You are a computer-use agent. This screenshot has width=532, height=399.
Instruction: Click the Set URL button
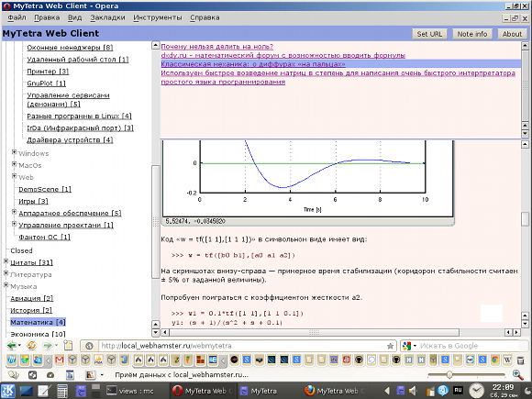(x=429, y=34)
